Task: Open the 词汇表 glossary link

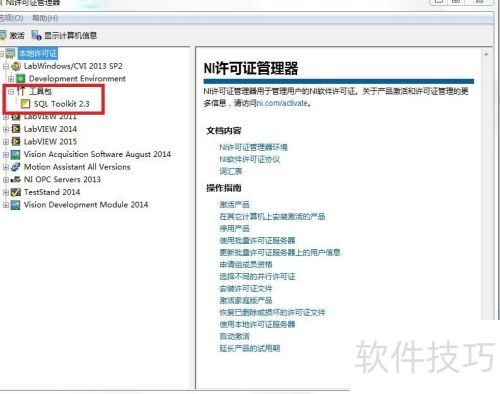Action: [230, 172]
